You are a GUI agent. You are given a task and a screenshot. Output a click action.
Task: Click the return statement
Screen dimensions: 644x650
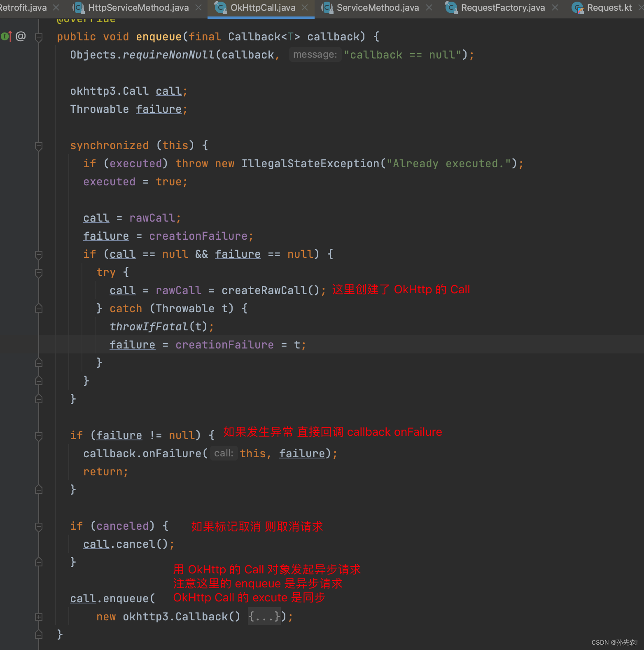(x=105, y=472)
